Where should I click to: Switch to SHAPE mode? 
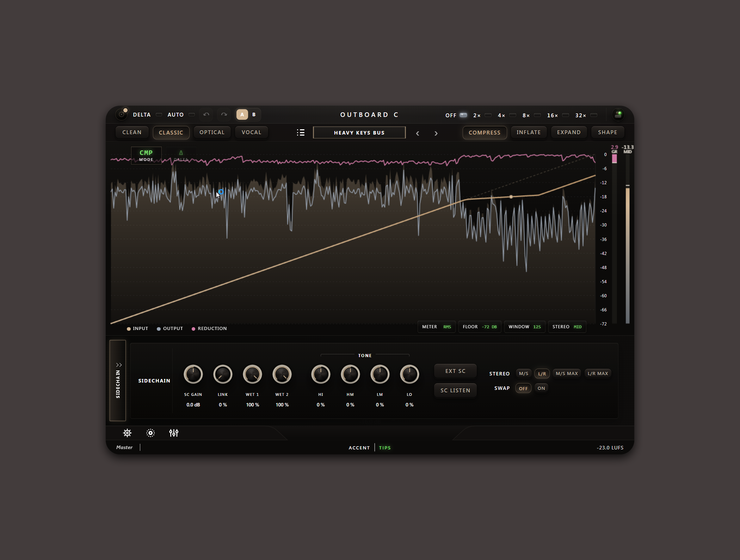click(x=608, y=132)
